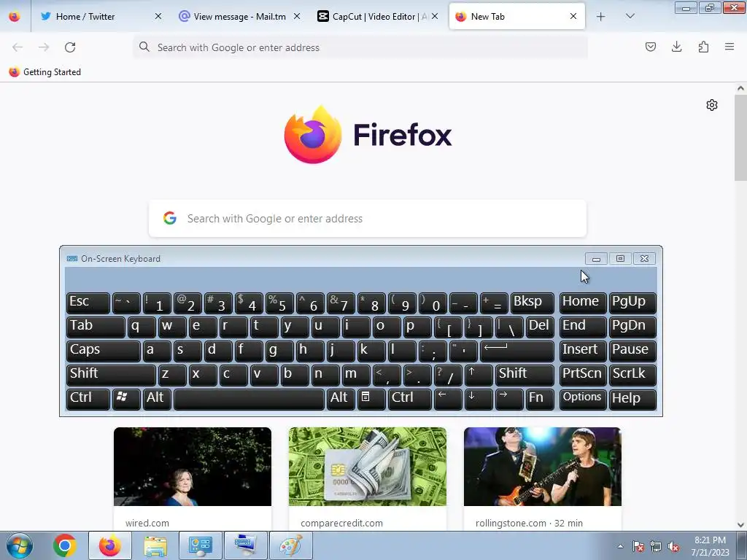Click the Esc key on On-Screen Keyboard
Viewport: 747px width, 560px height.
88,303
